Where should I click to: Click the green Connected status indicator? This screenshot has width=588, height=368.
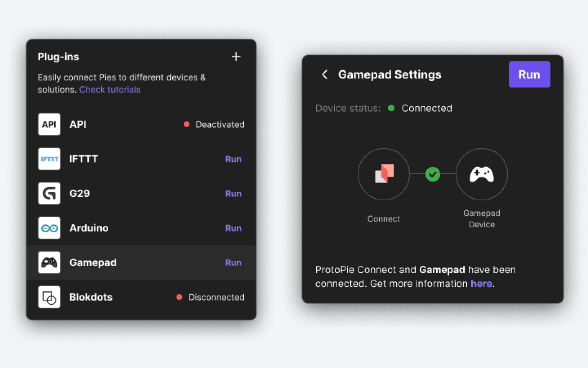click(391, 108)
